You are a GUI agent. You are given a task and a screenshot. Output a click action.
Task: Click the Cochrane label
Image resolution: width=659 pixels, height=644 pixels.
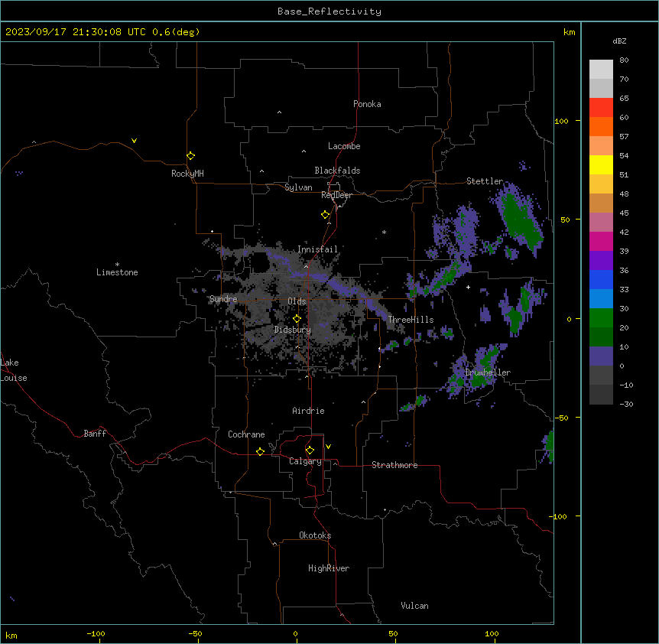[x=246, y=434]
